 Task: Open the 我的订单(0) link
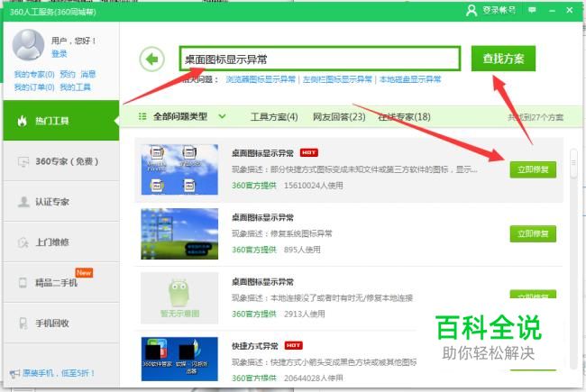tap(34, 87)
